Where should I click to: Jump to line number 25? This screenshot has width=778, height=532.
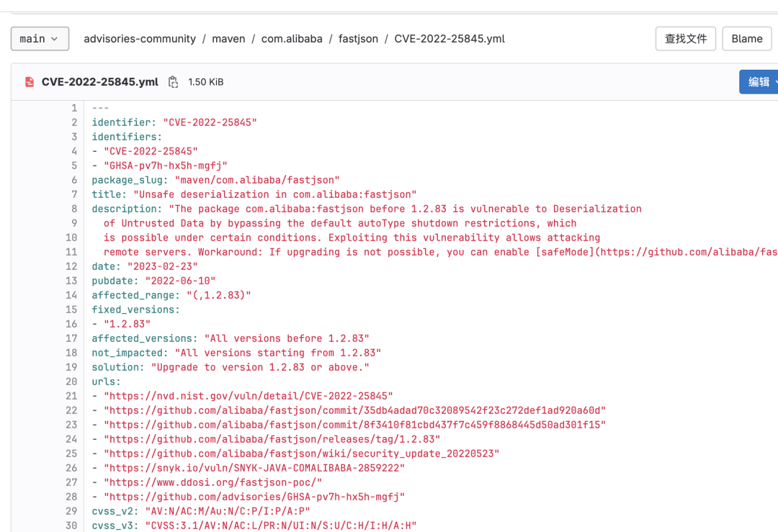click(71, 453)
